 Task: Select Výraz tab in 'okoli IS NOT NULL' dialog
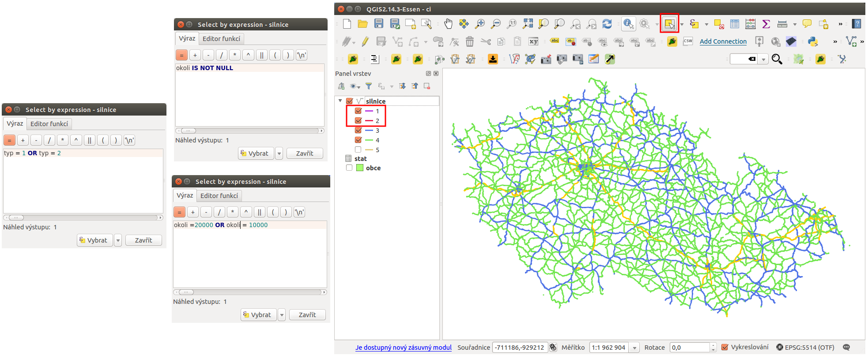click(x=187, y=38)
